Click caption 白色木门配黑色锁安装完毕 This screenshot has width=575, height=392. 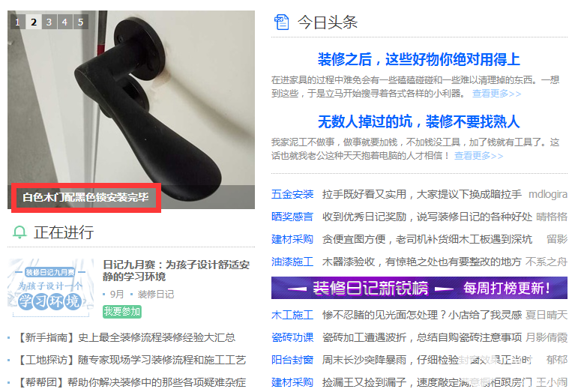pos(85,197)
